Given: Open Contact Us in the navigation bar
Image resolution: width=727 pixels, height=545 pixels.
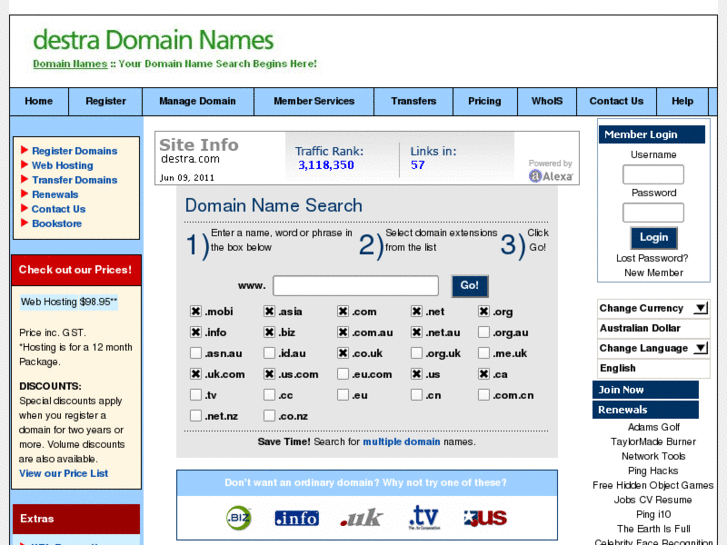Looking at the screenshot, I should (616, 101).
